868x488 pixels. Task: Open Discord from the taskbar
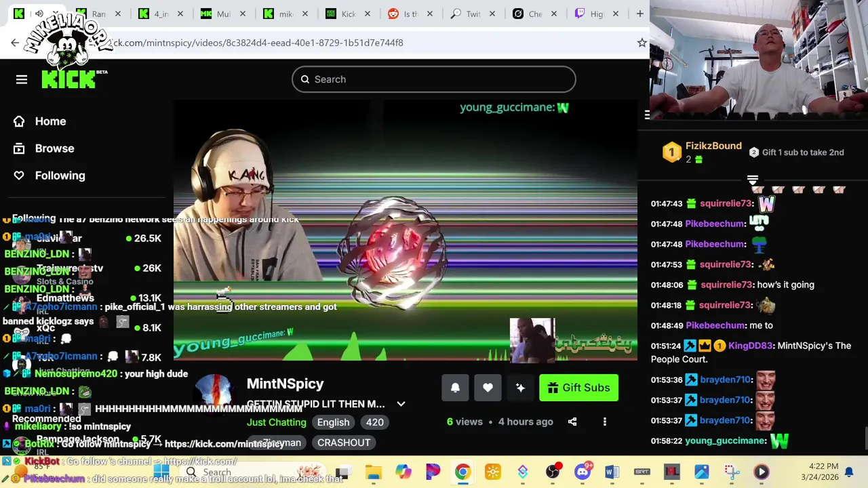click(x=583, y=472)
